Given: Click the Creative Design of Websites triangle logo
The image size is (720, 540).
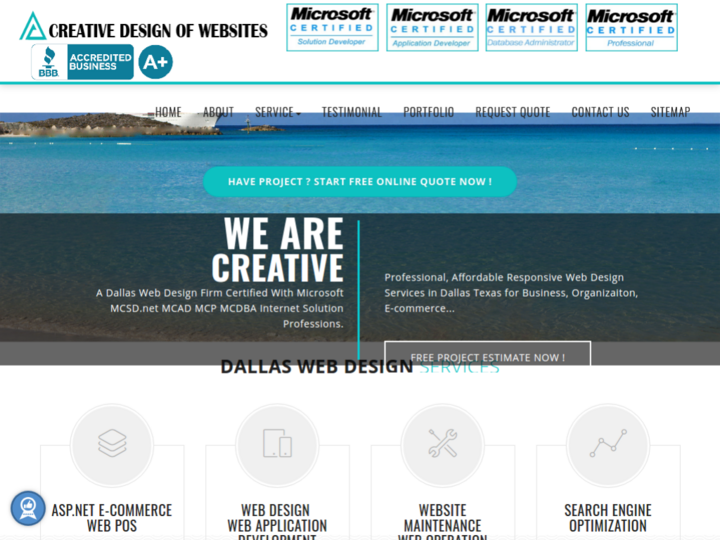Looking at the screenshot, I should (32, 27).
